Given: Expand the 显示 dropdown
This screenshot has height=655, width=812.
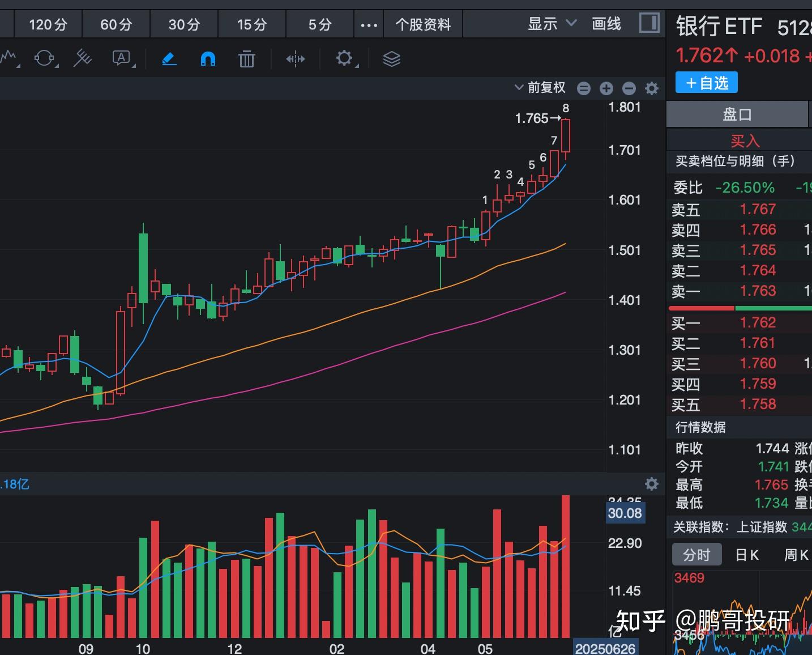Looking at the screenshot, I should (x=552, y=24).
